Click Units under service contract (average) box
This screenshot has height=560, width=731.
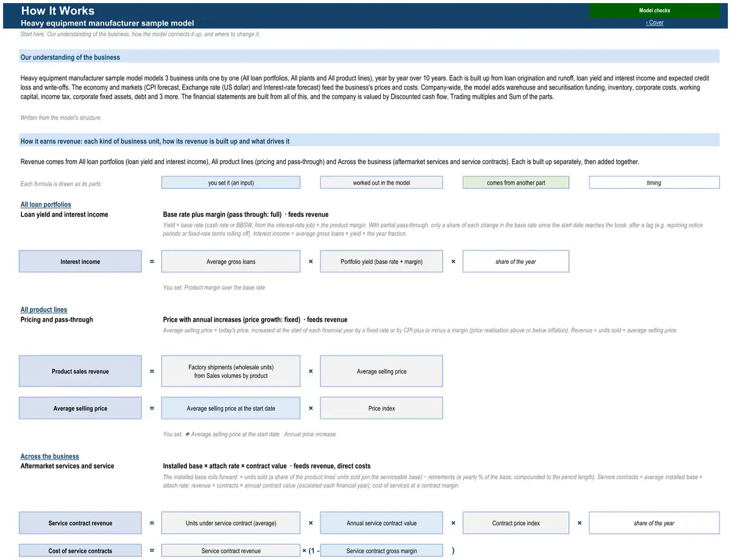pos(231,523)
